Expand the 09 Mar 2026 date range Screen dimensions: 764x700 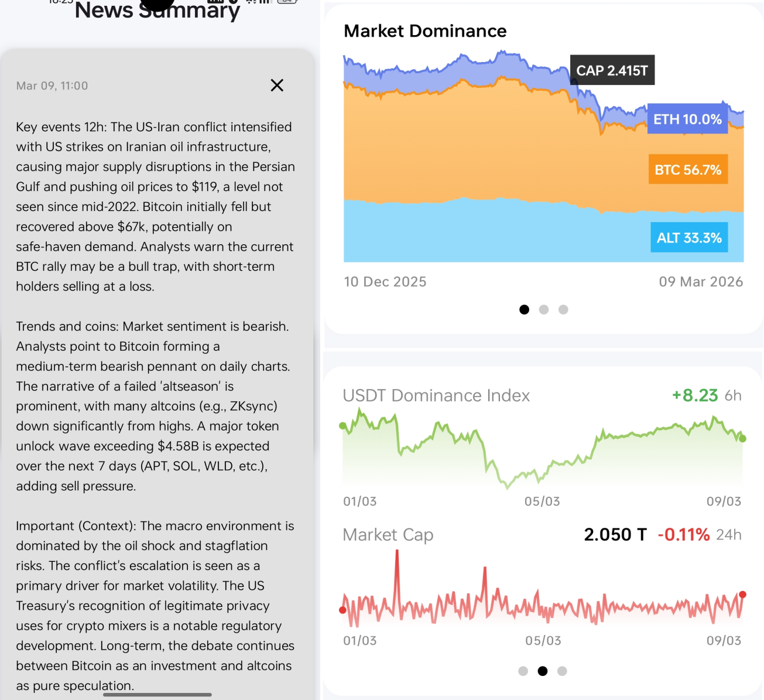[x=701, y=281]
